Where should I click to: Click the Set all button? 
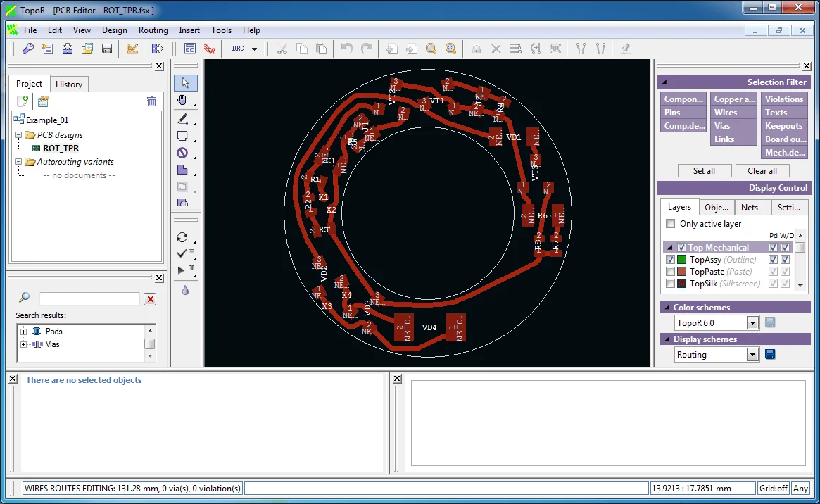click(704, 171)
